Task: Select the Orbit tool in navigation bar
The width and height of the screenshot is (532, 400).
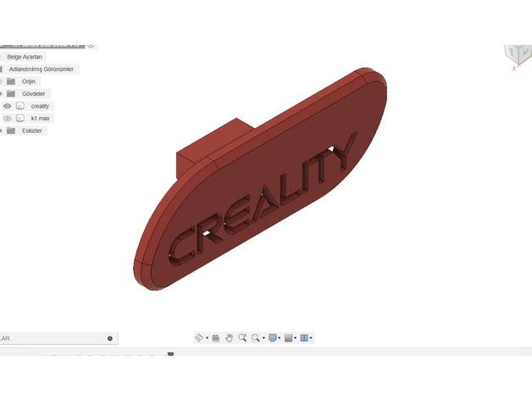Action: pos(198,337)
